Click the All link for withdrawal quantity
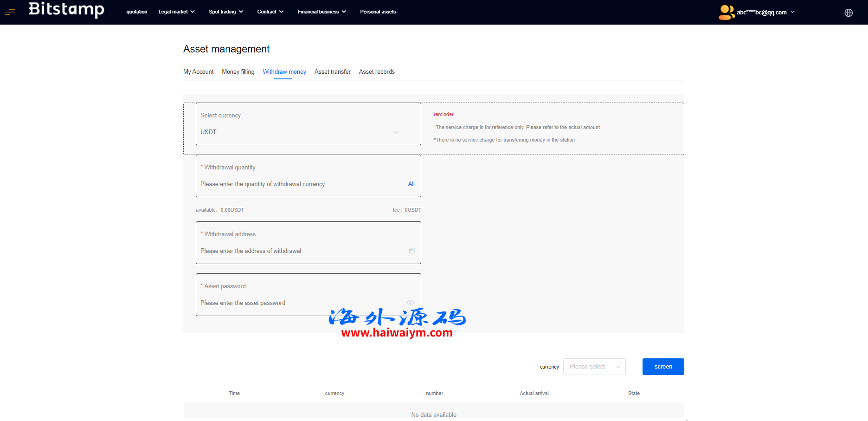The height and width of the screenshot is (421, 868). (411, 184)
